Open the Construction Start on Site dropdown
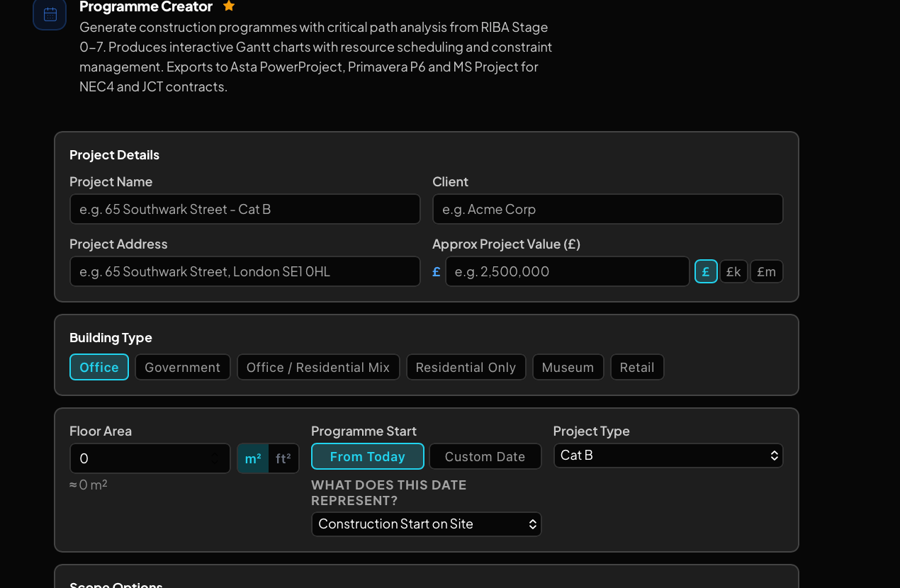The width and height of the screenshot is (900, 588). point(427,524)
